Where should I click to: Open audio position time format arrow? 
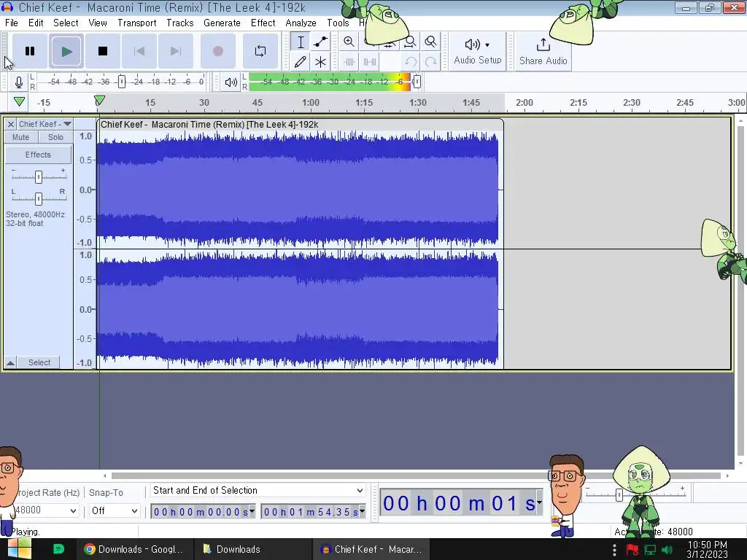click(x=539, y=502)
